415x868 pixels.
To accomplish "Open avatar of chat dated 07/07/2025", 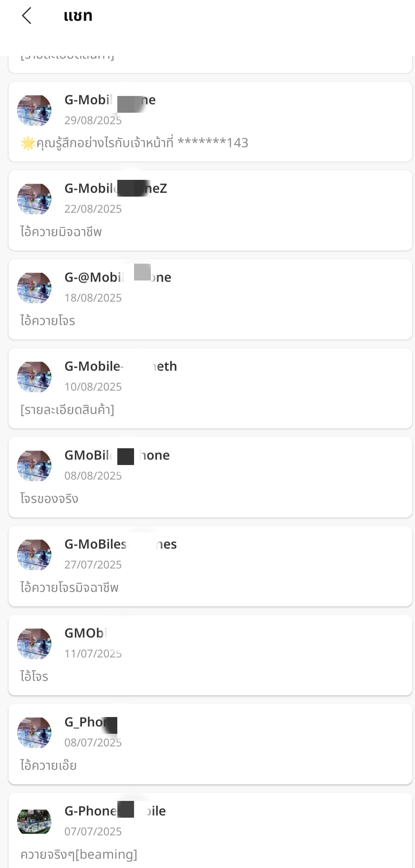I will [x=34, y=822].
